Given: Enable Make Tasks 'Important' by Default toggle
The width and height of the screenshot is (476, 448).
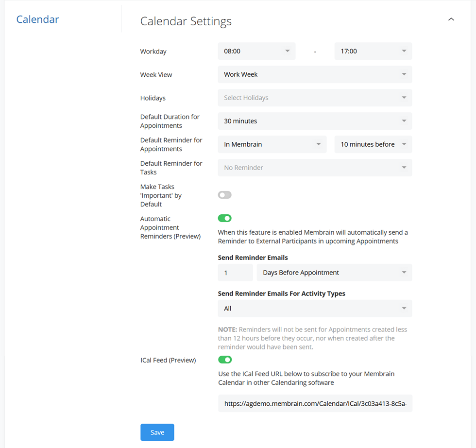Looking at the screenshot, I should pos(224,195).
